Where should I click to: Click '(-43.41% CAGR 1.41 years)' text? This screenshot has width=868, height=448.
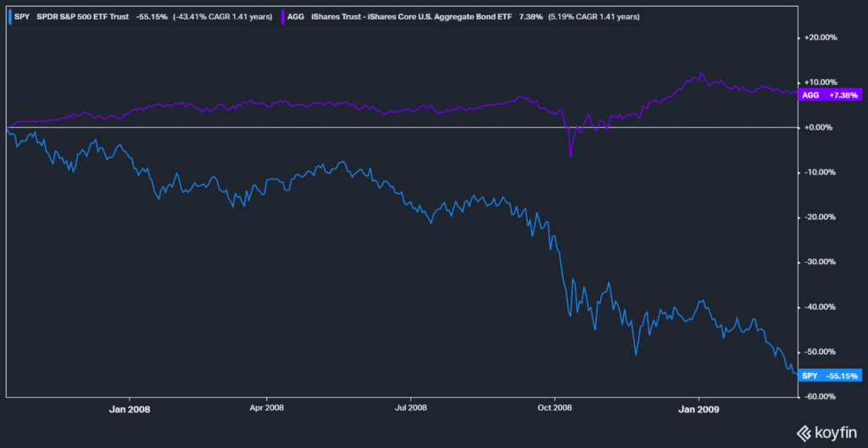[x=223, y=17]
